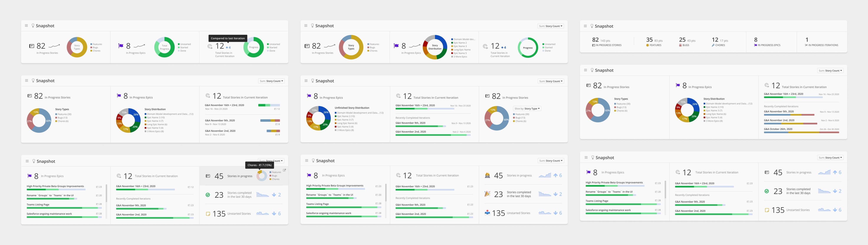The image size is (868, 245).
Task: Click purple flag beside IN PROGRESS EPICS uppercase label
Action: pyautogui.click(x=755, y=45)
